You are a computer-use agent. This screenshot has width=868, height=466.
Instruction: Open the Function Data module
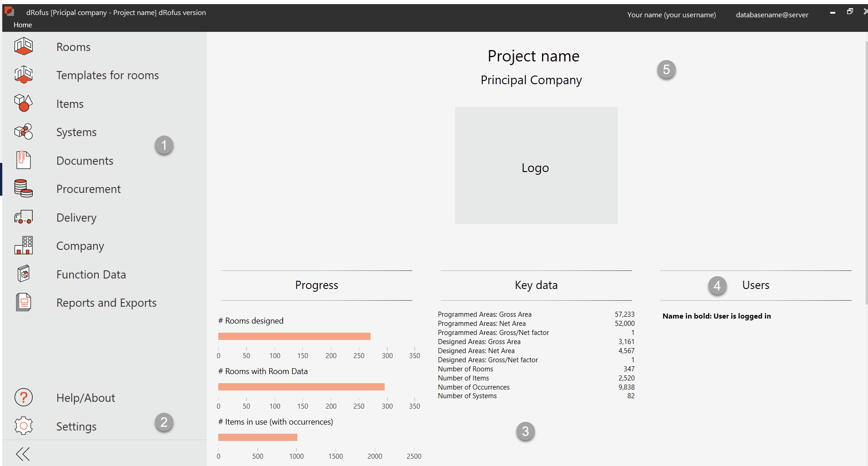coord(91,274)
